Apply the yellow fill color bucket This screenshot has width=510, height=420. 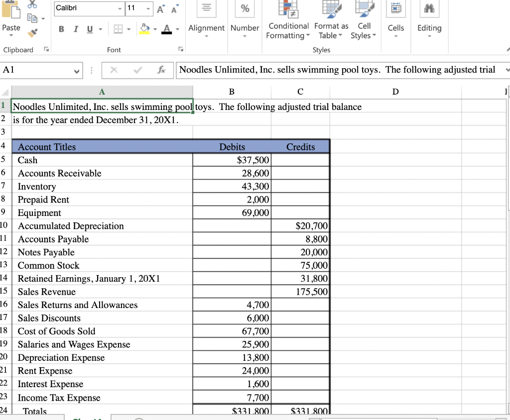tap(144, 29)
